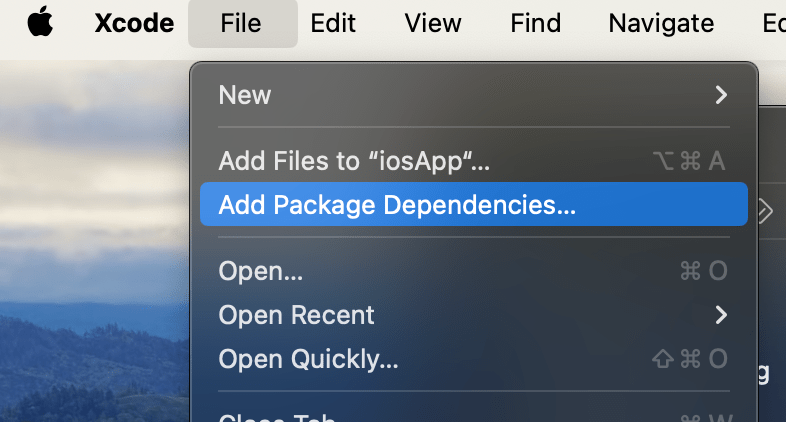This screenshot has height=422, width=786.
Task: Open the Edit menu
Action: 333,23
